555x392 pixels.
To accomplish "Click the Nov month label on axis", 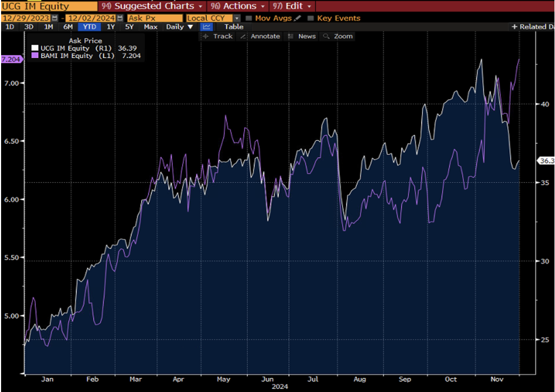I will [x=497, y=379].
